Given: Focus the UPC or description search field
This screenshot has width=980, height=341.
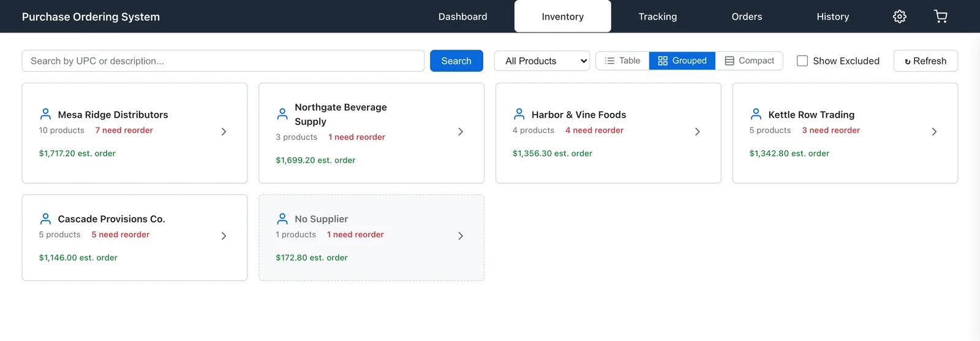Looking at the screenshot, I should tap(223, 61).
